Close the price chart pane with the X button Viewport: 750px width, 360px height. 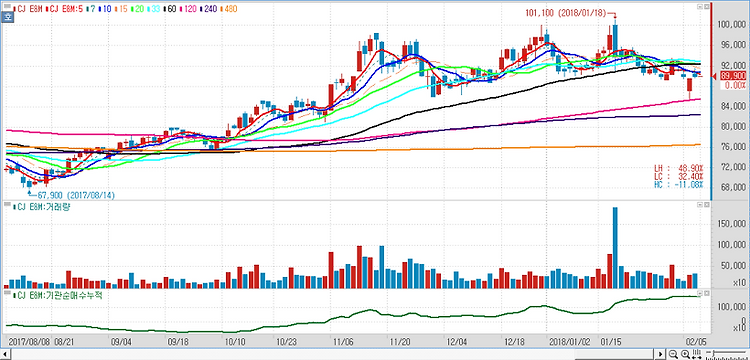(706, 7)
